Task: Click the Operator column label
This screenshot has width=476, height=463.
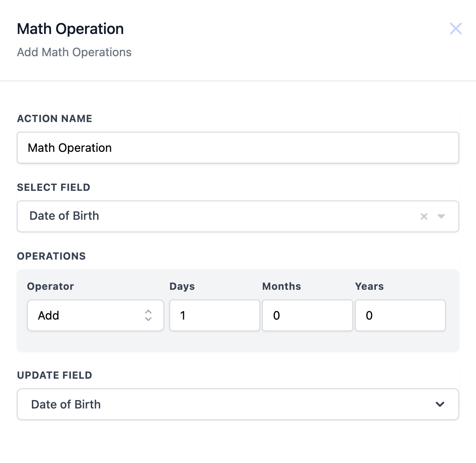Action: 51,286
